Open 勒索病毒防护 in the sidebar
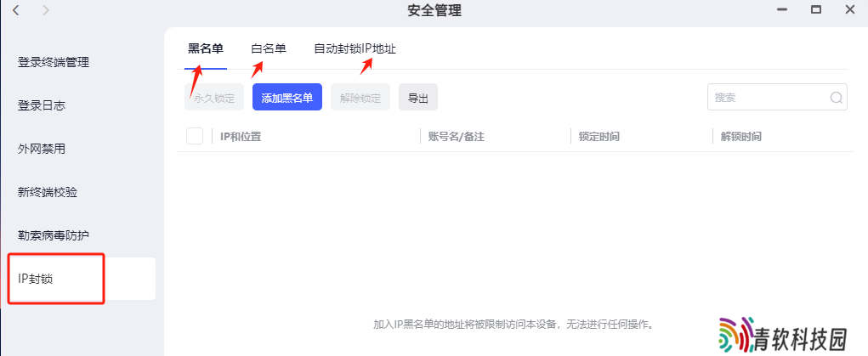 [54, 236]
